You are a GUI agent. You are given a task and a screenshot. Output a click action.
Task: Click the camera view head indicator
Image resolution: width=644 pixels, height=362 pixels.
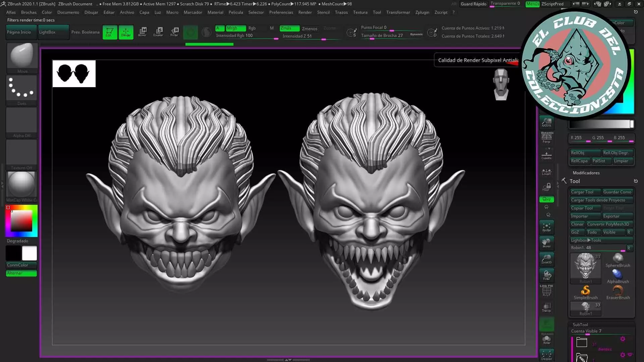tap(501, 84)
